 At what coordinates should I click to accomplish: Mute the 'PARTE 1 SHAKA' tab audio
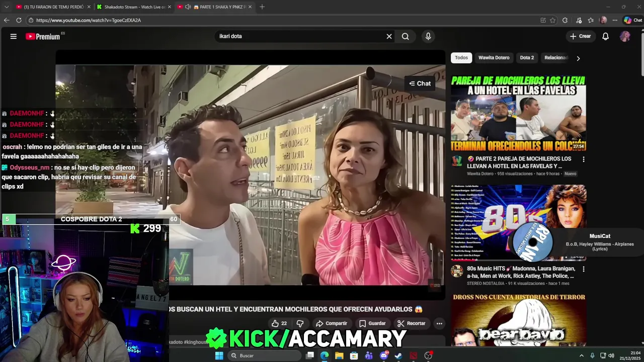[188, 7]
